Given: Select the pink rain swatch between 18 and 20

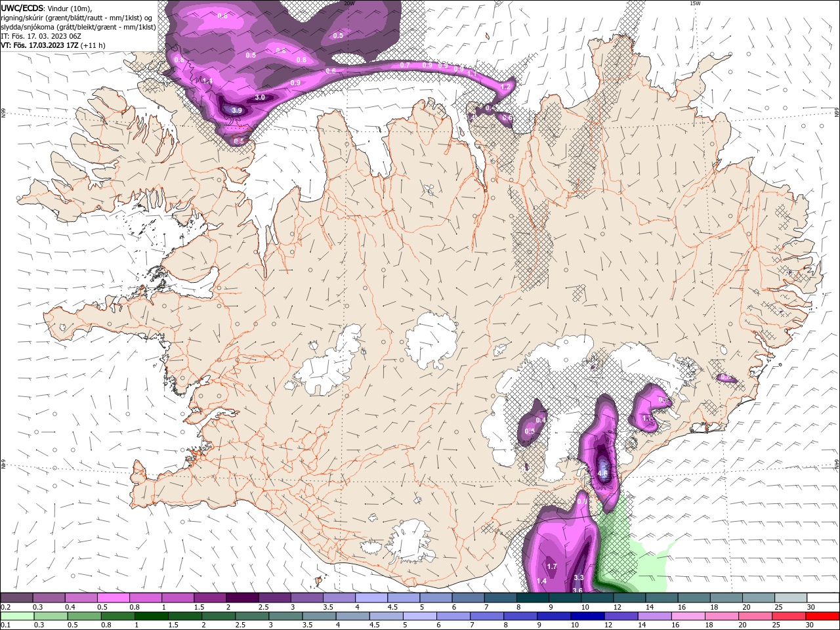Looking at the screenshot, I should [723, 616].
